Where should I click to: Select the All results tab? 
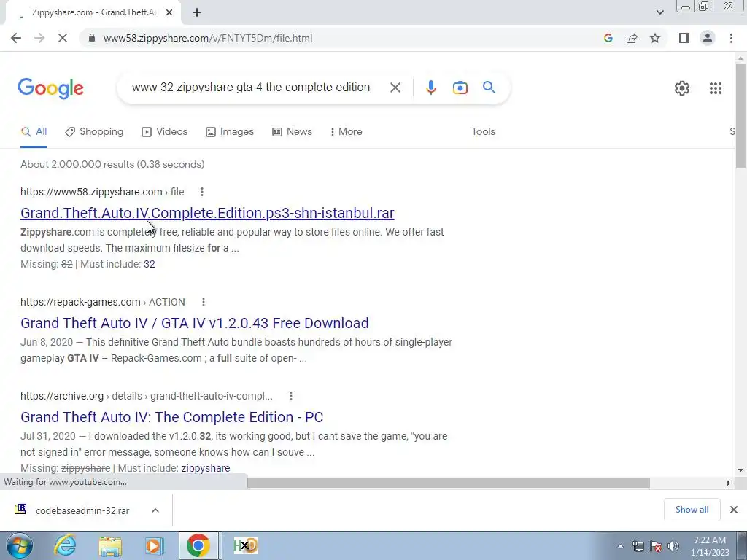point(34,132)
